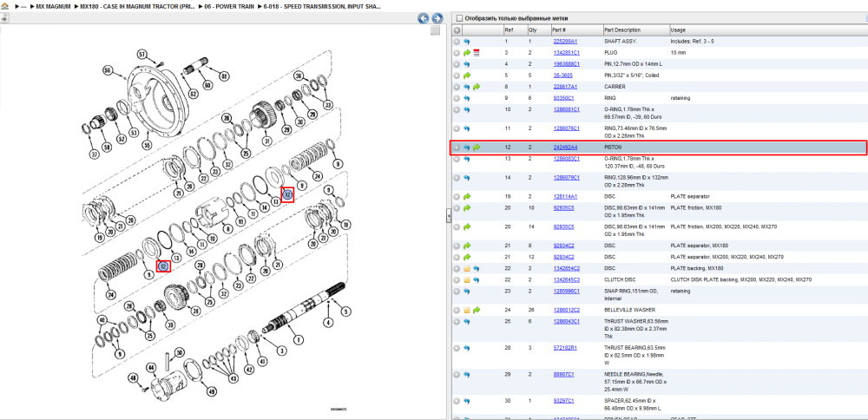
Task: Click the blue arrow icon on the SNAP RING row
Action: coord(467,291)
